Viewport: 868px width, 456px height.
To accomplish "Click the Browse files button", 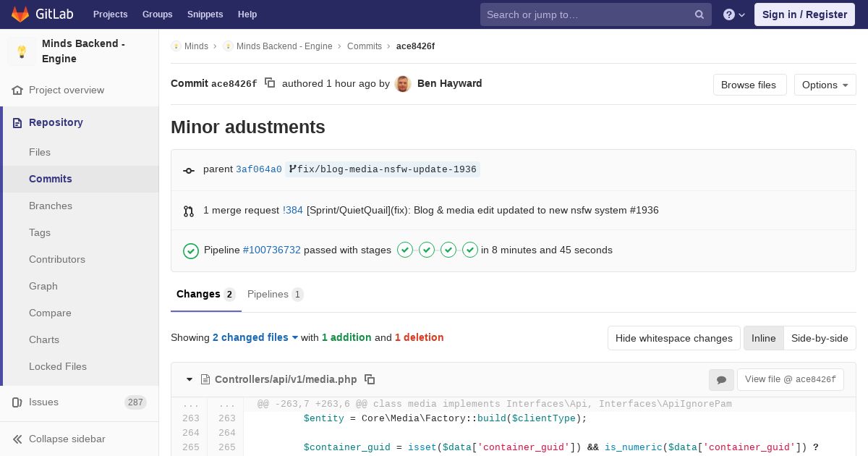I will point(749,85).
